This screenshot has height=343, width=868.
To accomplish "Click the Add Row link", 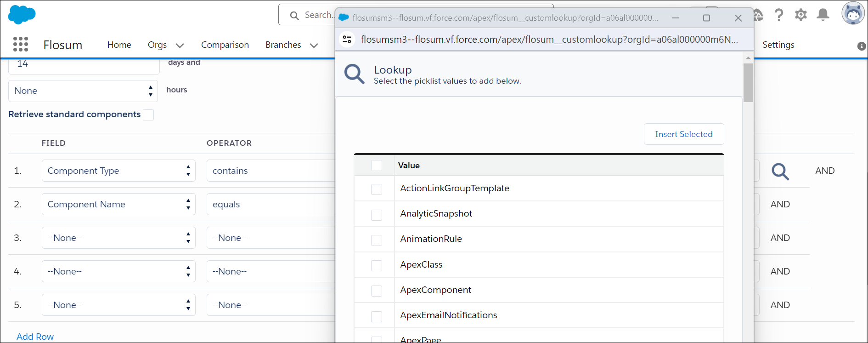I will pyautogui.click(x=35, y=337).
